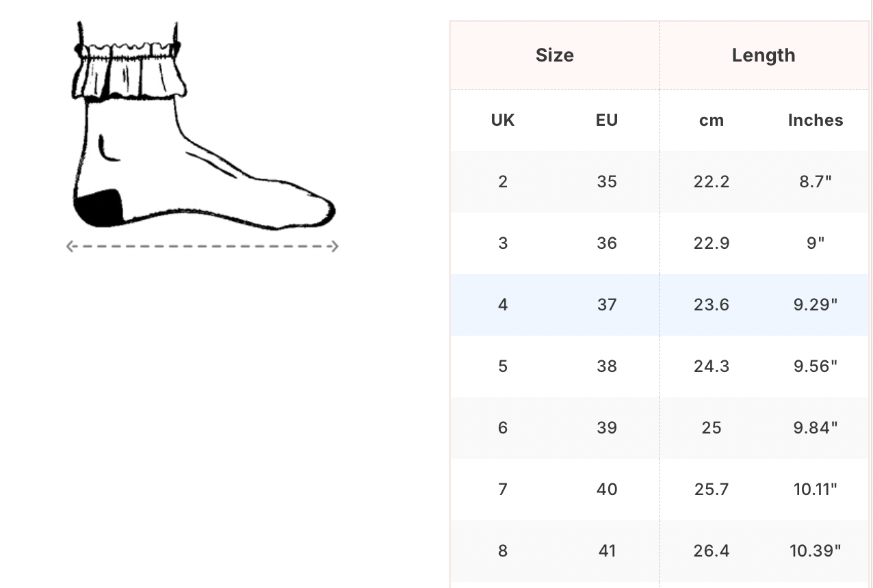Click the UK subheader

(503, 120)
